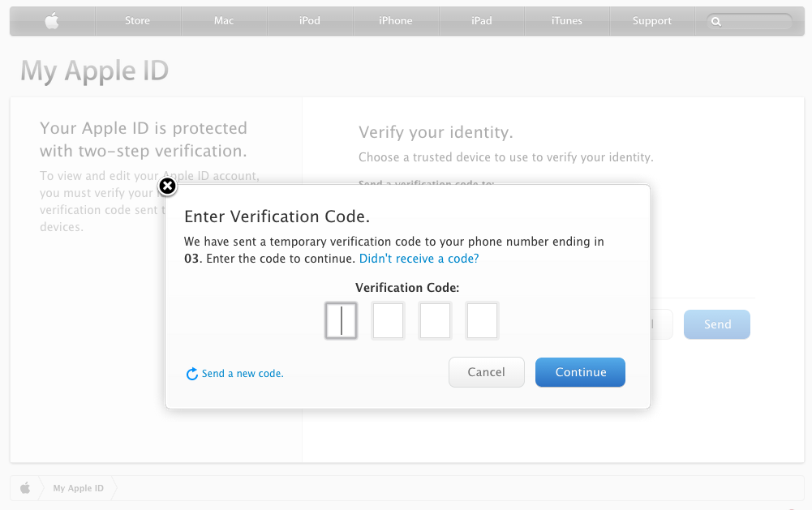812x510 pixels.
Task: Navigate to the iPad section
Action: pyautogui.click(x=482, y=21)
